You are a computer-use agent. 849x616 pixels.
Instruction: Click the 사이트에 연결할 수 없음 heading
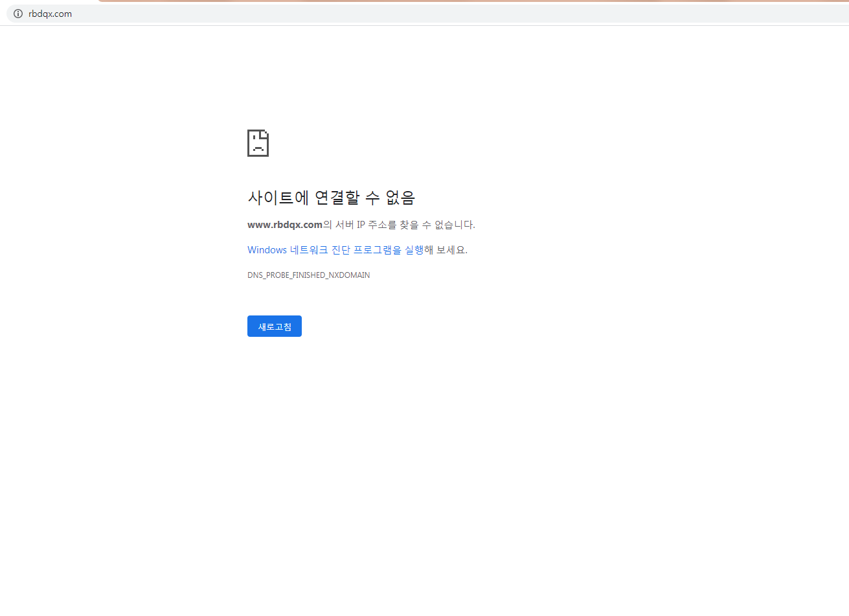point(331,197)
